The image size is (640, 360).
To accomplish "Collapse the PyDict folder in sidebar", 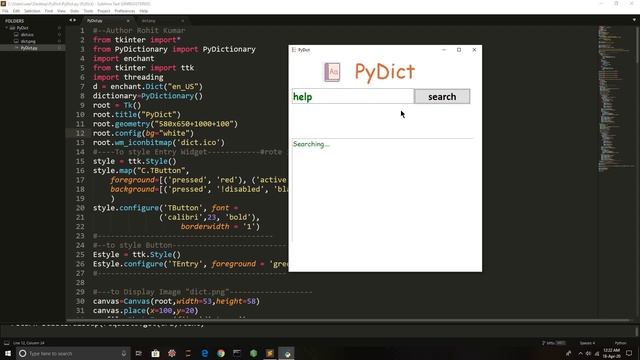I will [x=7, y=28].
